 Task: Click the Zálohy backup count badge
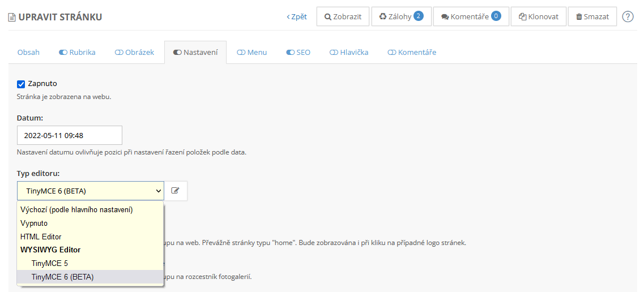coord(418,16)
